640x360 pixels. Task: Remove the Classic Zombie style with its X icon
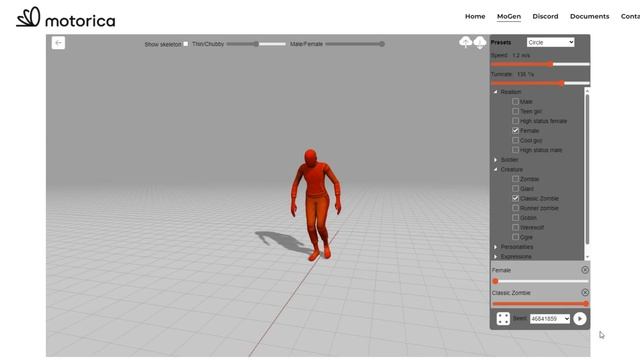click(x=585, y=292)
